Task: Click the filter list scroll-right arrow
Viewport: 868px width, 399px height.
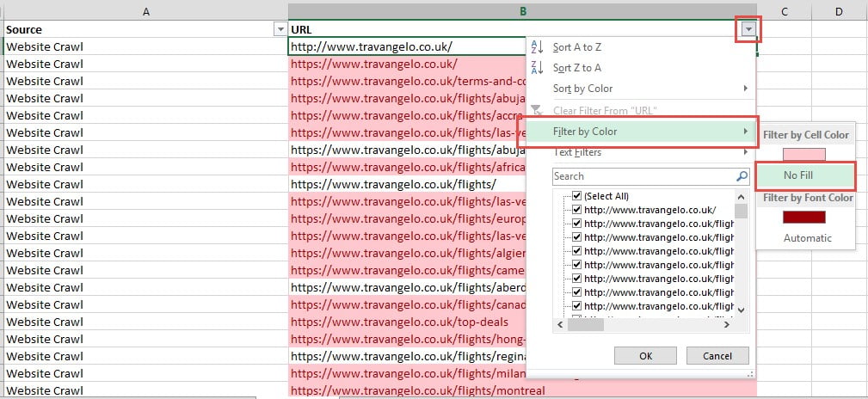Action: tap(727, 325)
